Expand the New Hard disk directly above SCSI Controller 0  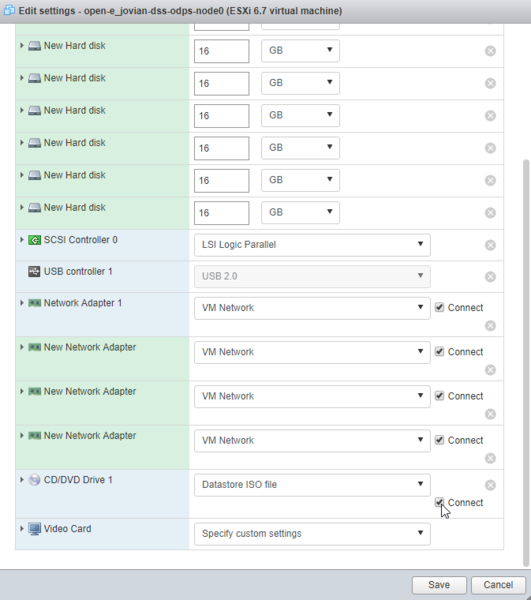coord(22,207)
